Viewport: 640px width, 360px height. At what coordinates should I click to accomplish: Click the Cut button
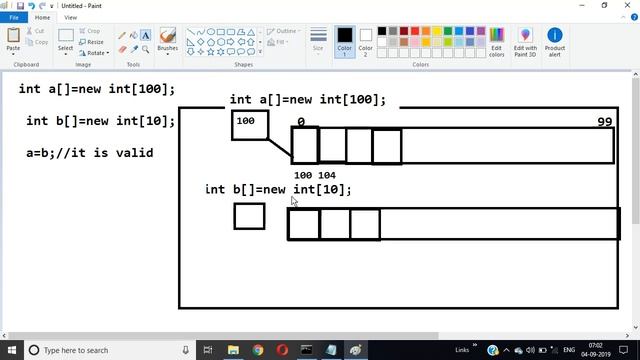pyautogui.click(x=36, y=31)
